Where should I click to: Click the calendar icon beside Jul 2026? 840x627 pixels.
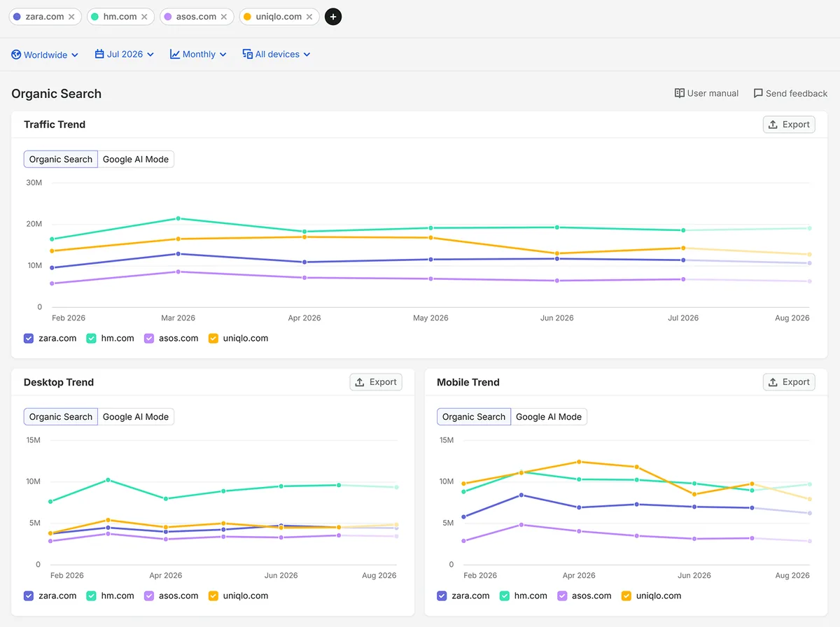[99, 54]
